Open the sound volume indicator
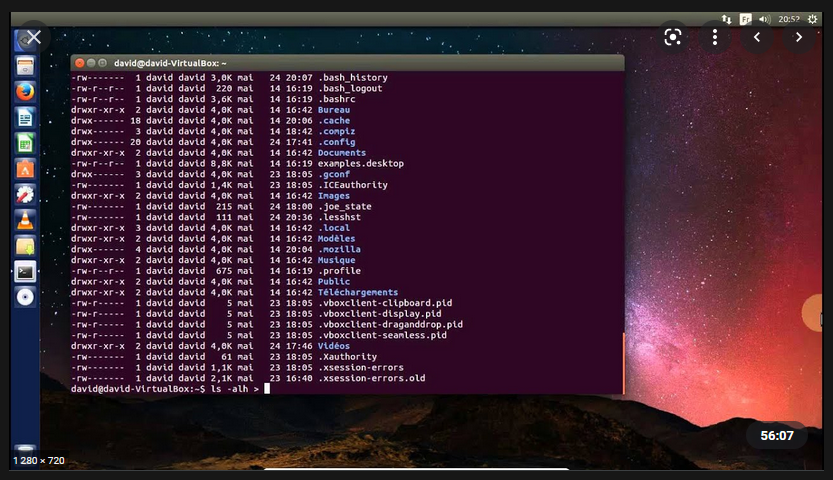This screenshot has height=480, width=833. coord(763,18)
